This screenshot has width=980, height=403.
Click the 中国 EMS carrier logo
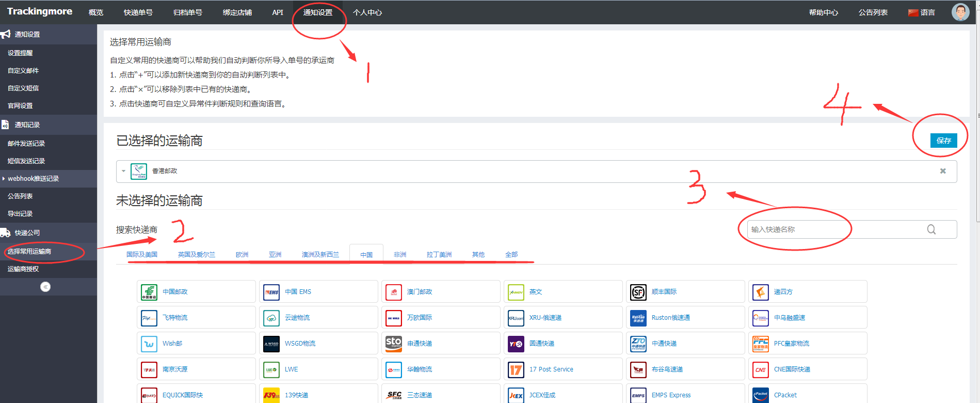[271, 292]
